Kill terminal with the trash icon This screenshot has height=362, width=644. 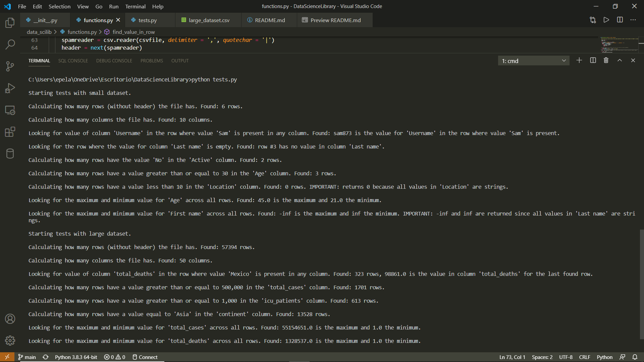606,60
